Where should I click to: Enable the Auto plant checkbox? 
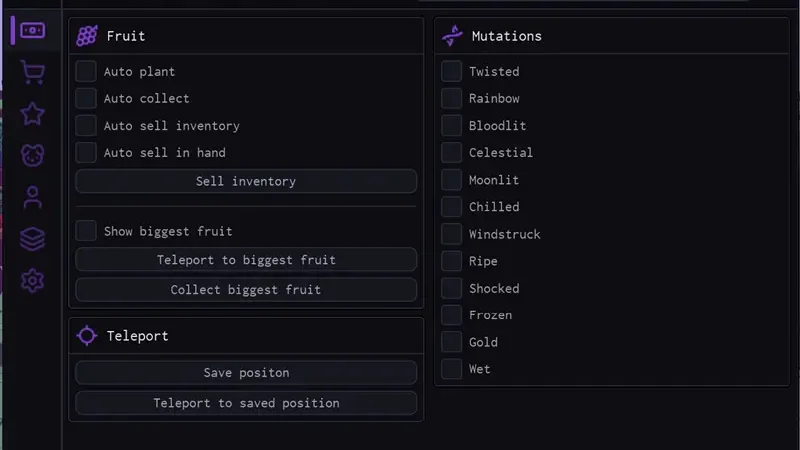(x=86, y=72)
